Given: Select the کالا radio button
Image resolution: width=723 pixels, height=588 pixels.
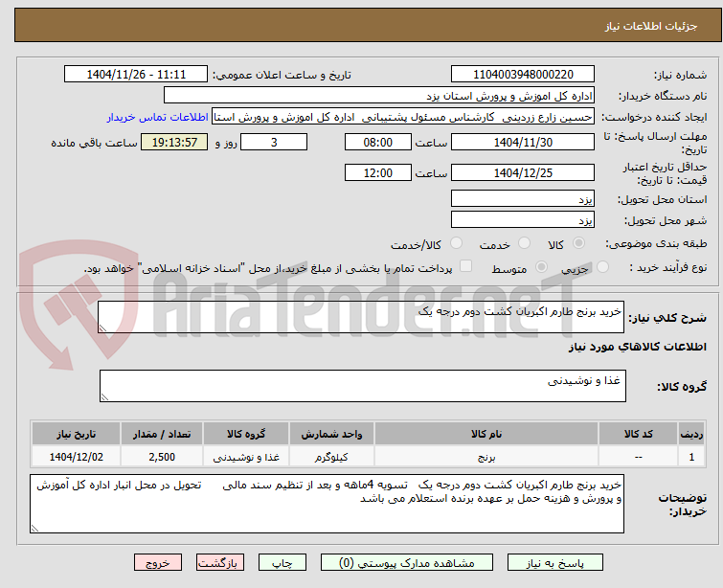Looking at the screenshot, I should (579, 243).
